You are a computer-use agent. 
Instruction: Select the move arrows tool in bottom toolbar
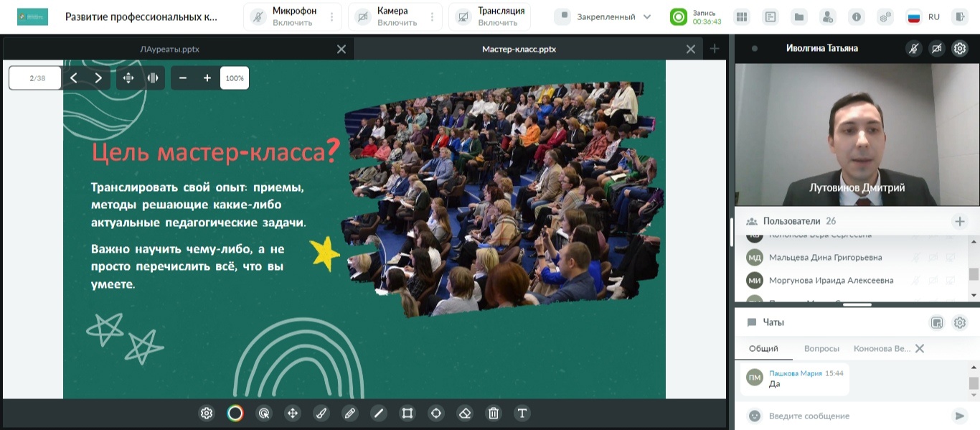click(293, 413)
